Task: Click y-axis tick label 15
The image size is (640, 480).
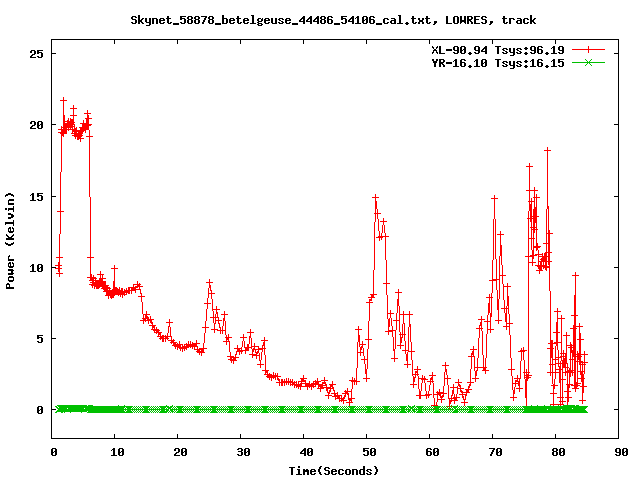Action: [36, 197]
